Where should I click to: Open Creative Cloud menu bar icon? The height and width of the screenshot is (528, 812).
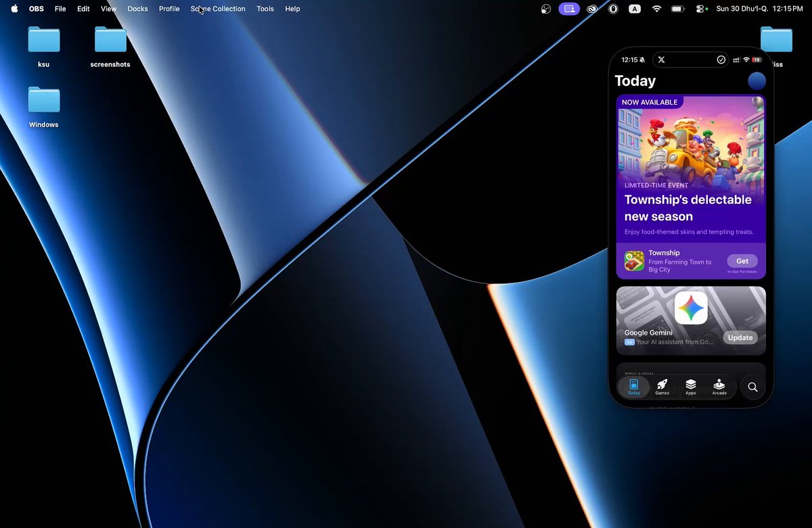(592, 9)
